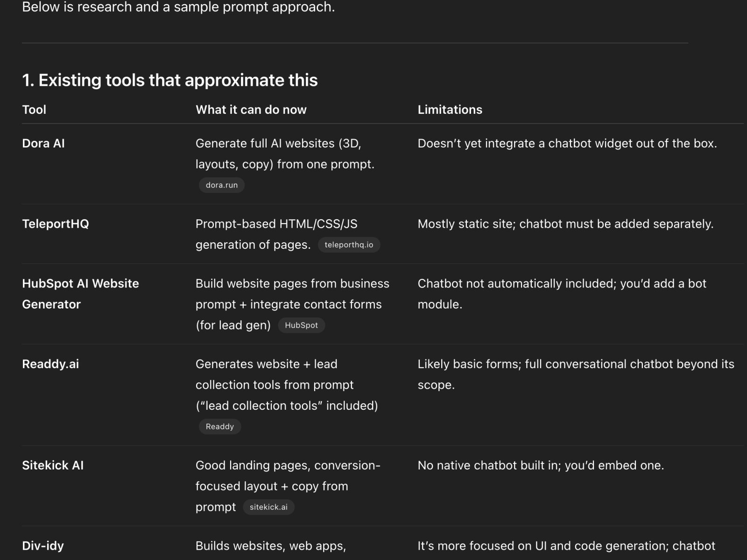Open the Readdy citation chip
The width and height of the screenshot is (747, 560).
(x=219, y=427)
